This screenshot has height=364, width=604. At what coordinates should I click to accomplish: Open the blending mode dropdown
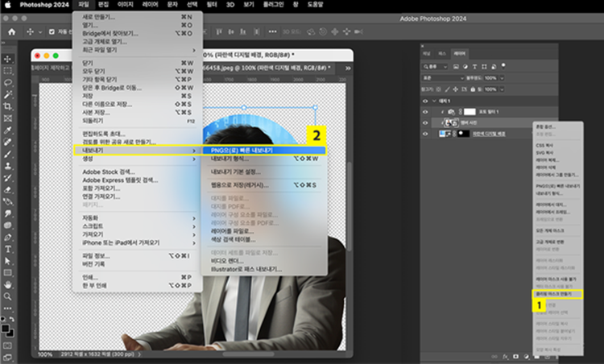pyautogui.click(x=443, y=78)
